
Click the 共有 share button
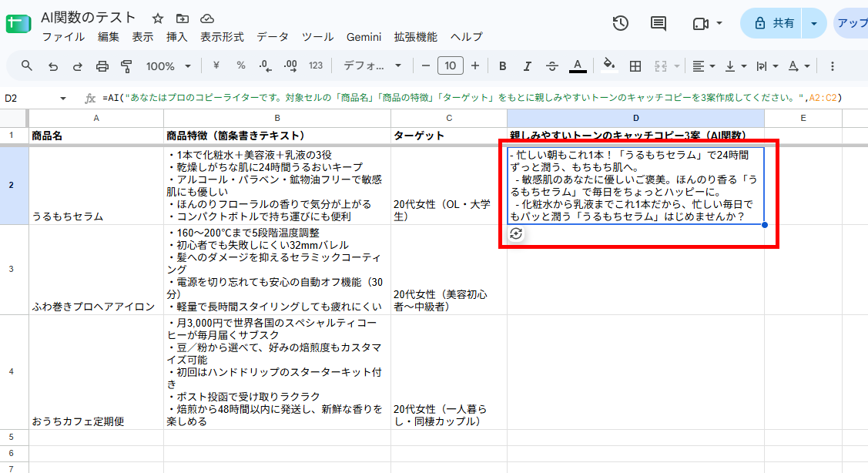[771, 23]
